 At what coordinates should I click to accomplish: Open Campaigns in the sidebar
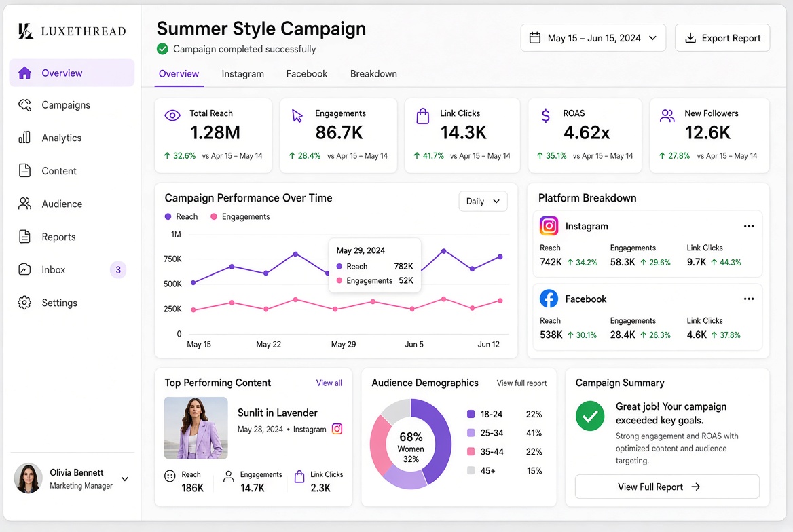pyautogui.click(x=72, y=104)
